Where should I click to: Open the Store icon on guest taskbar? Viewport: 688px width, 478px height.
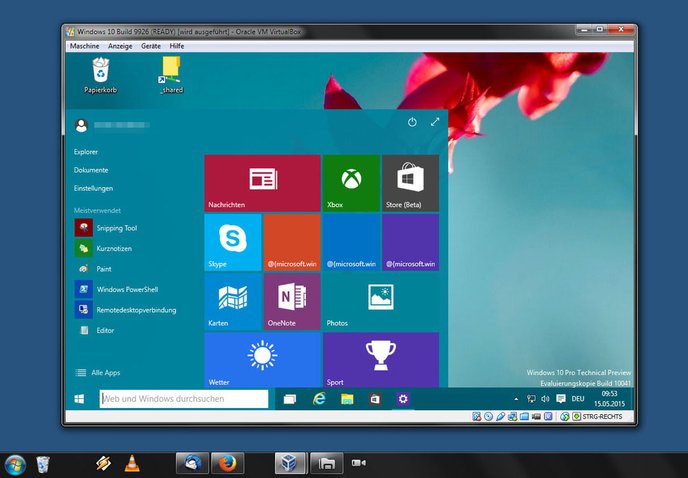tap(375, 399)
